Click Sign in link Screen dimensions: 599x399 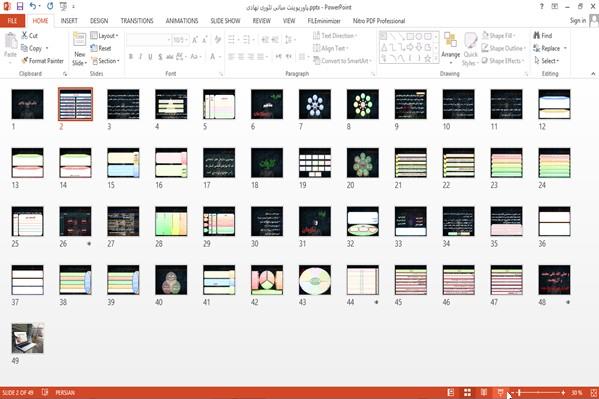pyautogui.click(x=578, y=21)
